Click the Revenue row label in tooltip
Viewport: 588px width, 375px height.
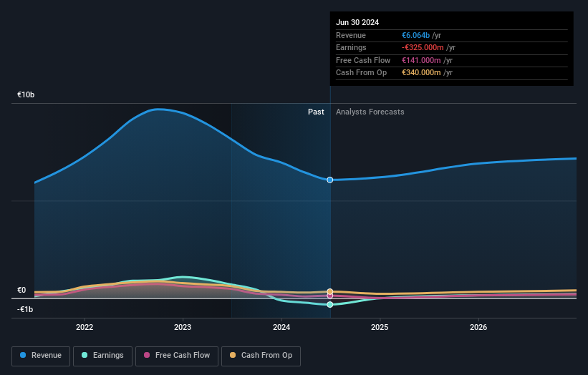point(351,35)
